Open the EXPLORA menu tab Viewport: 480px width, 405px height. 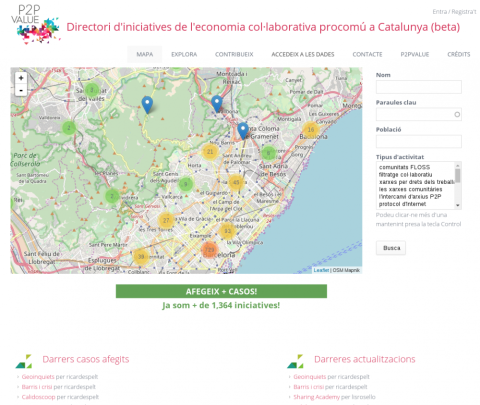184,54
